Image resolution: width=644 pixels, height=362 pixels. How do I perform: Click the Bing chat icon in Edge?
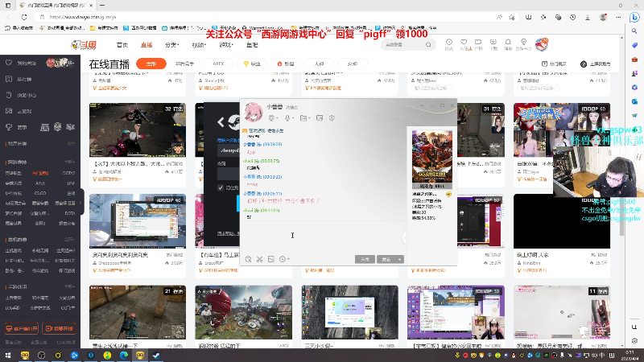coord(634,17)
